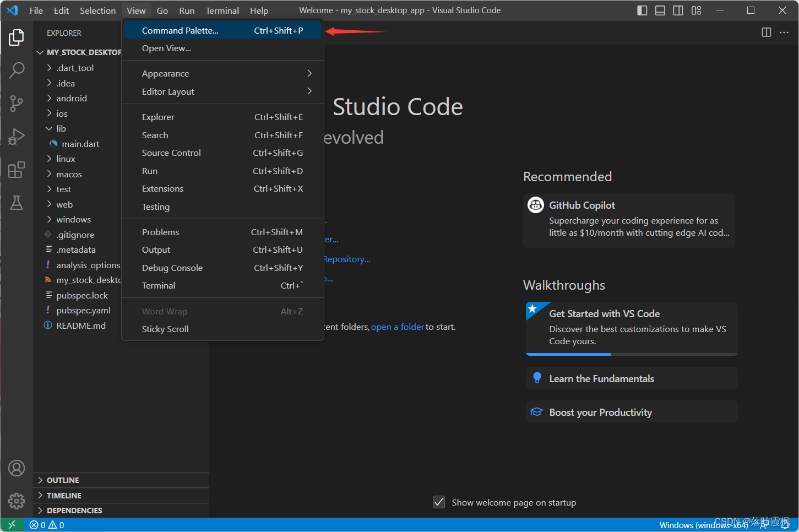Open Source Control activity bar icon
The height and width of the screenshot is (532, 799).
(17, 103)
